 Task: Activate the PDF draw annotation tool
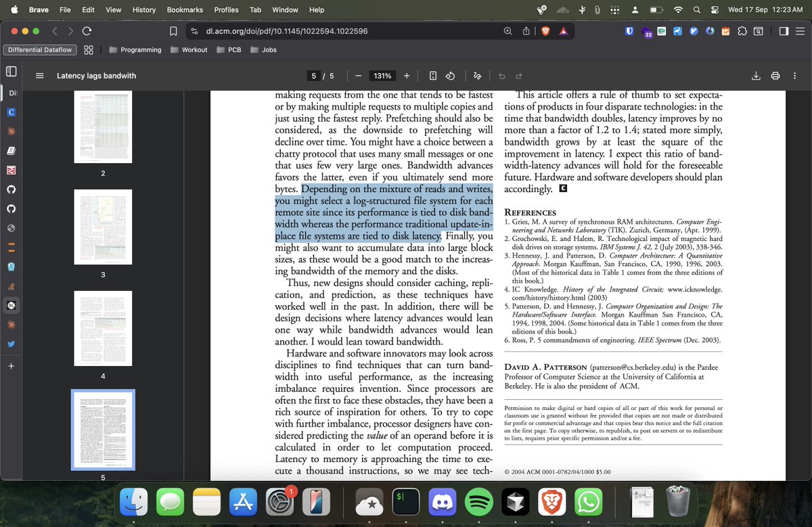coord(478,76)
